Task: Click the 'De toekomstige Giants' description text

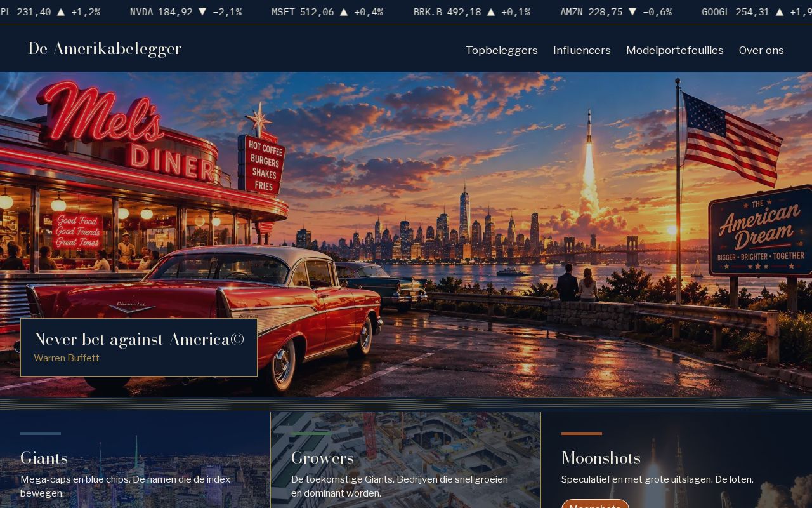Action: [400, 486]
